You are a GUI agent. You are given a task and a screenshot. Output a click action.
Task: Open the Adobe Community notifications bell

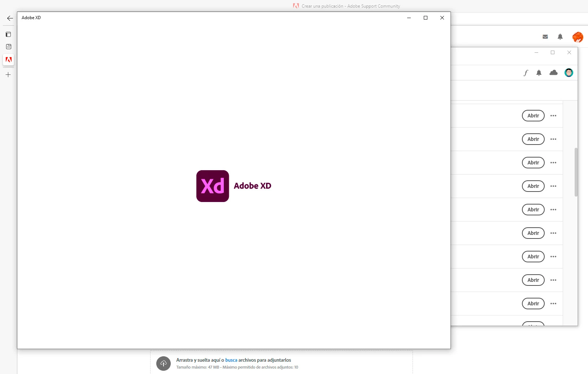click(x=560, y=36)
